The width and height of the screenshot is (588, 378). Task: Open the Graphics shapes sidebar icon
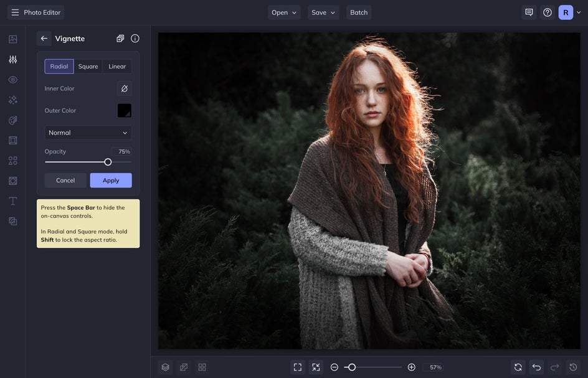tap(12, 161)
